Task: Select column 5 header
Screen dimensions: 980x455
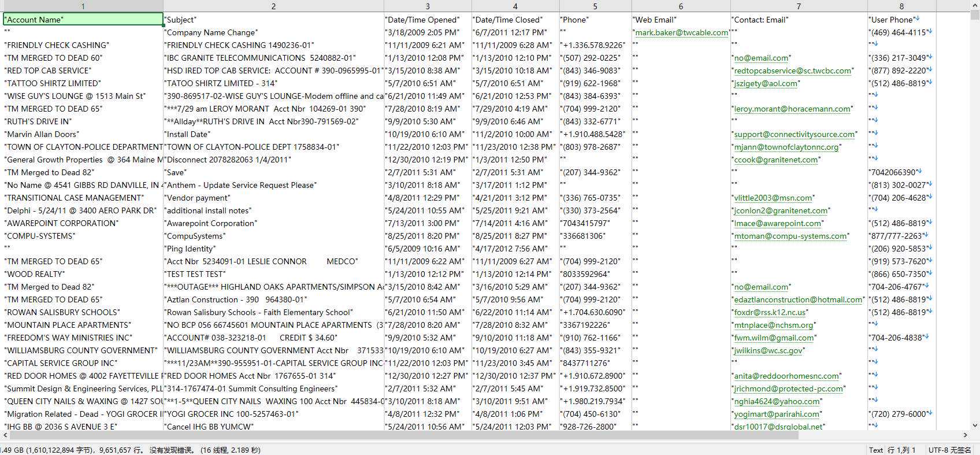Action: pyautogui.click(x=595, y=6)
